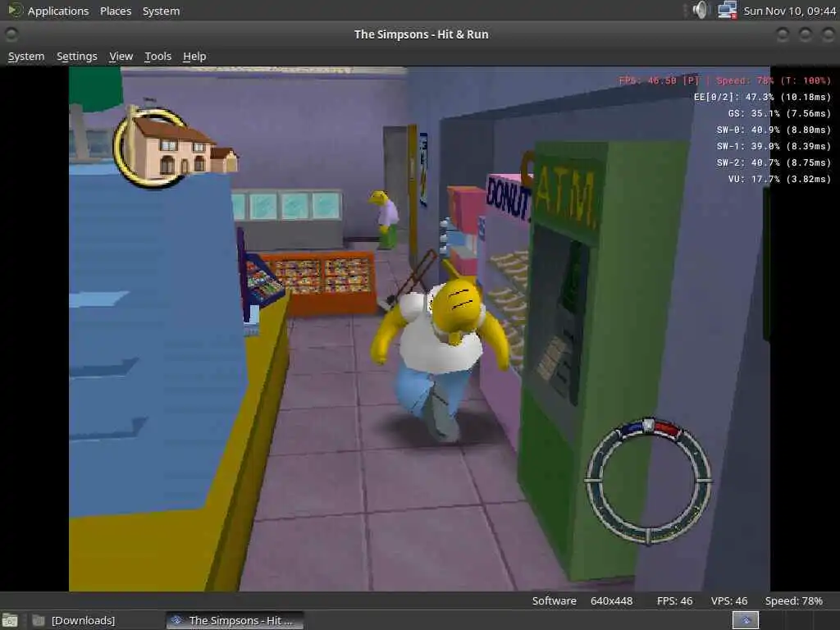Image resolution: width=840 pixels, height=630 pixels.
Task: Click the VU: 17.7% overlay text
Action: tap(779, 179)
